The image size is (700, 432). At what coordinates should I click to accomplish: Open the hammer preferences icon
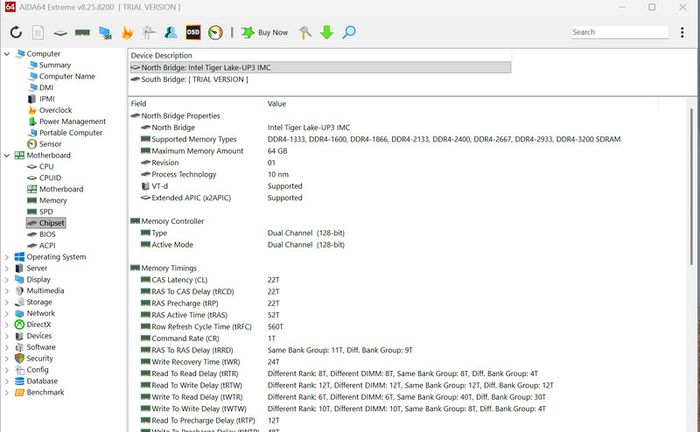[x=305, y=32]
